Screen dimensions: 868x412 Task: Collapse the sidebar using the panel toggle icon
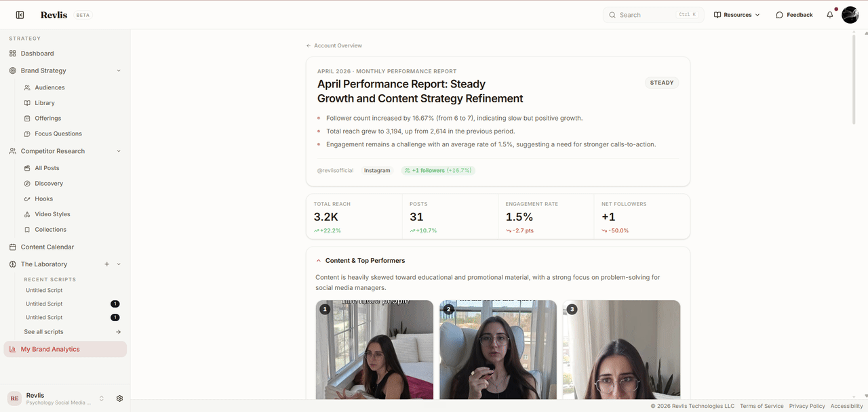point(20,15)
